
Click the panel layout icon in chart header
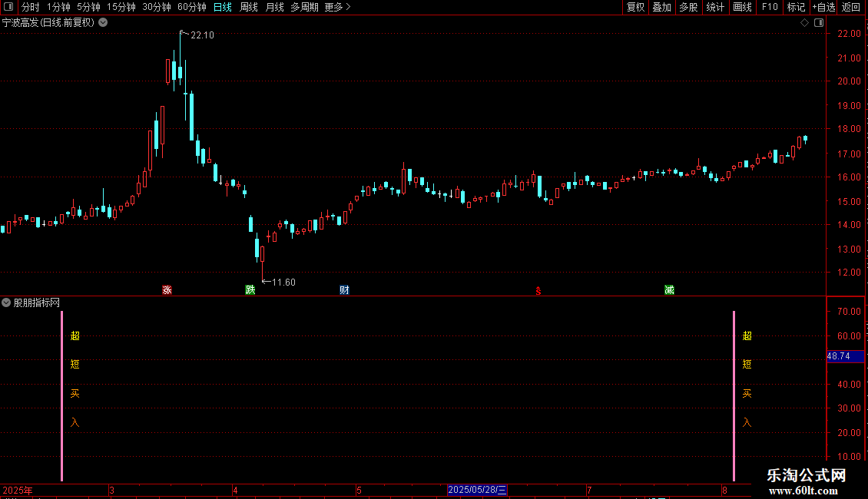point(819,23)
